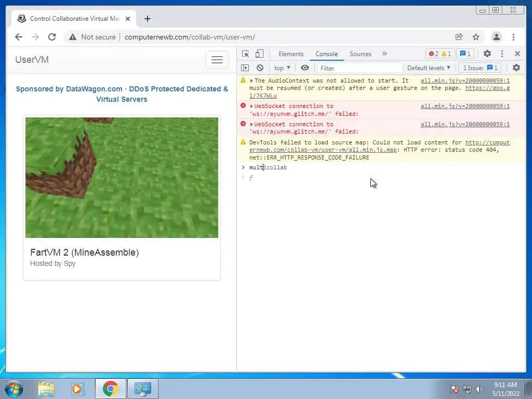
Task: Click the Hosted by Spy text
Action: pyautogui.click(x=52, y=263)
